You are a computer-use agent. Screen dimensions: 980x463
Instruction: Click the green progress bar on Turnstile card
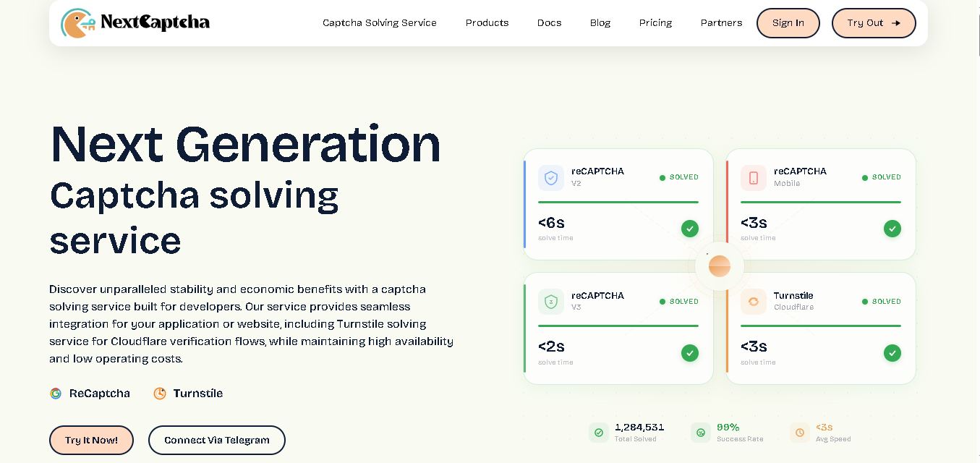click(x=821, y=326)
